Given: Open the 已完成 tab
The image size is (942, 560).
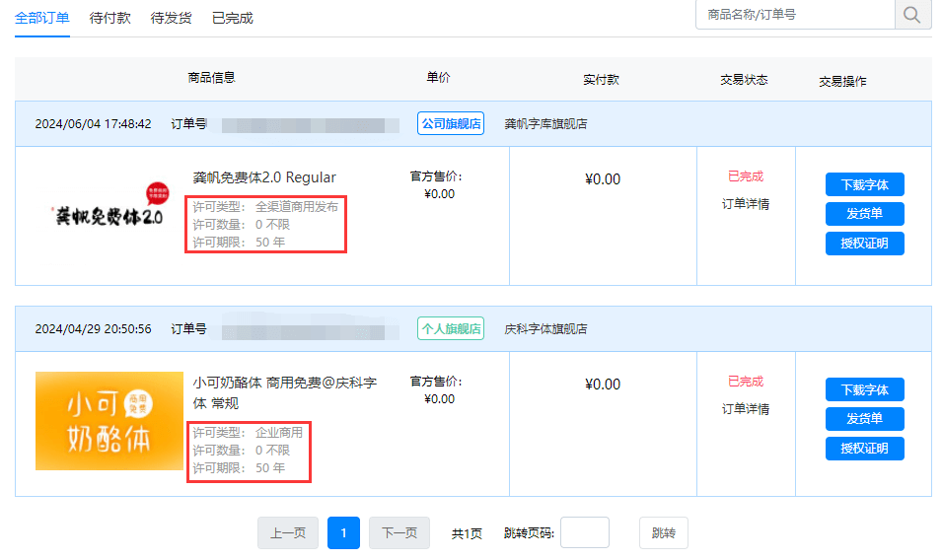Looking at the screenshot, I should point(233,18).
